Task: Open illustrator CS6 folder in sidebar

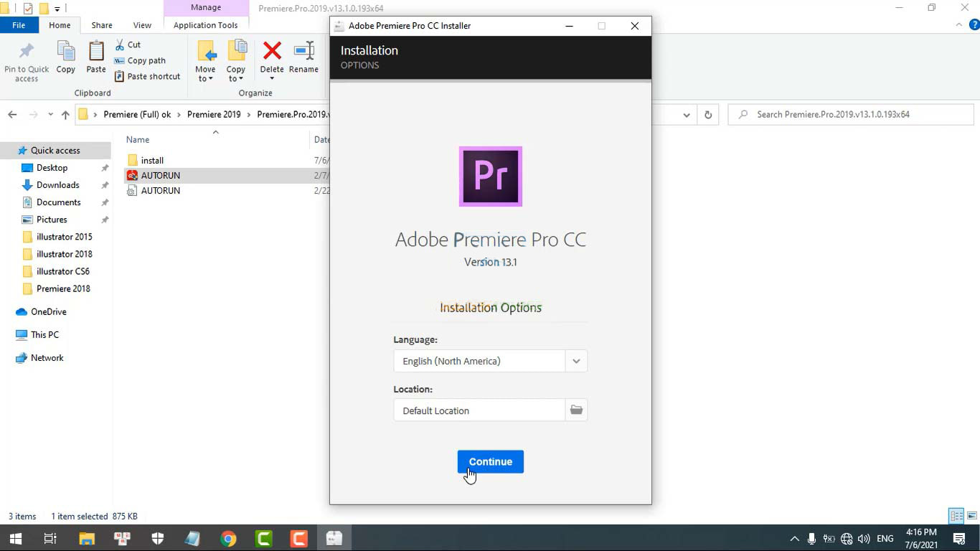Action: pos(62,271)
